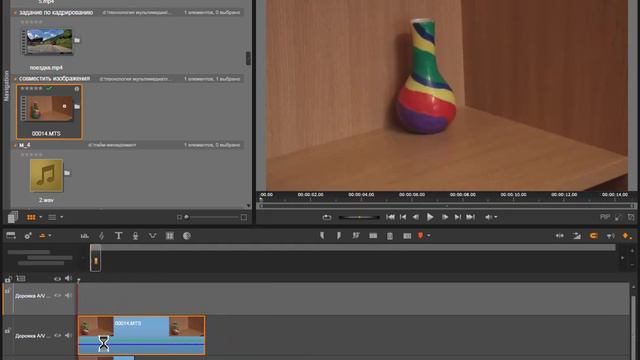Open the ScoreFitter music tool
The image size is (640, 360).
pos(102,236)
